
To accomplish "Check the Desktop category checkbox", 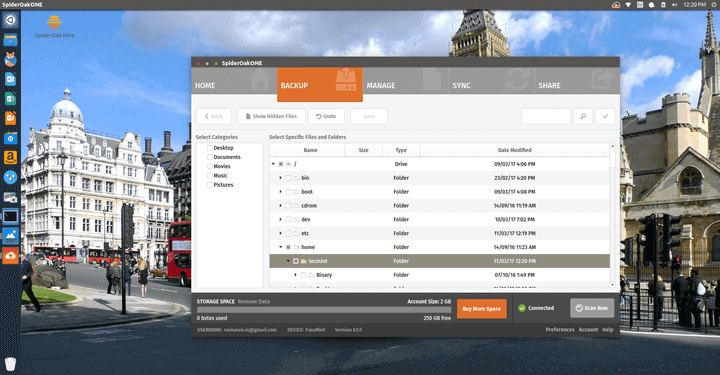I will coord(210,148).
